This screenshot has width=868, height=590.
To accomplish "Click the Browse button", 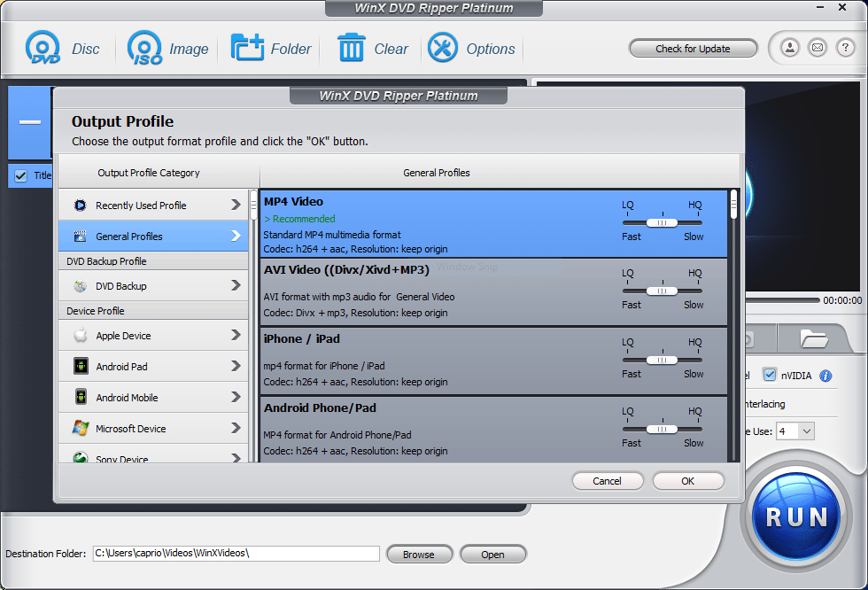I will pyautogui.click(x=419, y=554).
